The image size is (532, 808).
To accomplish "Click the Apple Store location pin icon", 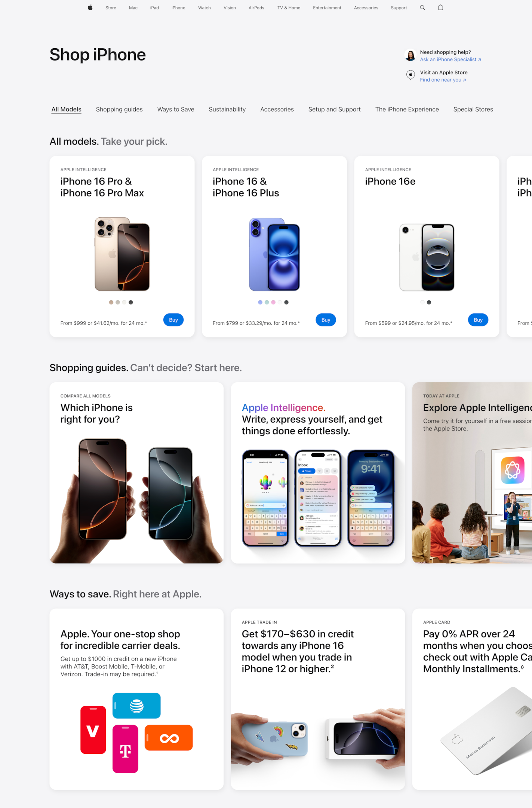I will [x=410, y=75].
